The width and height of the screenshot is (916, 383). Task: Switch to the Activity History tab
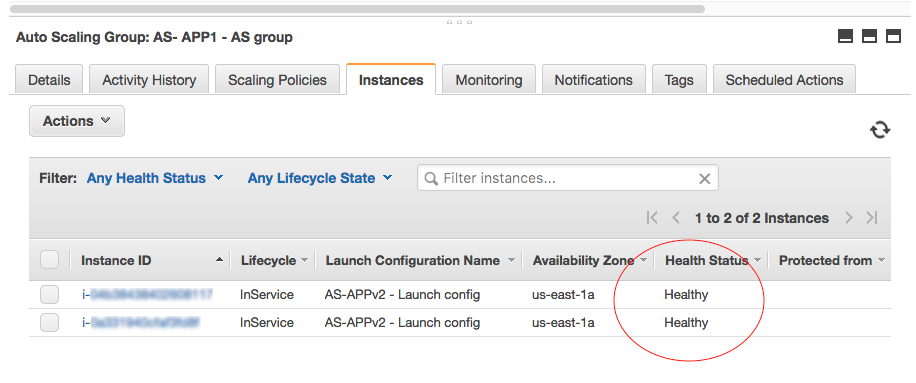[x=149, y=80]
